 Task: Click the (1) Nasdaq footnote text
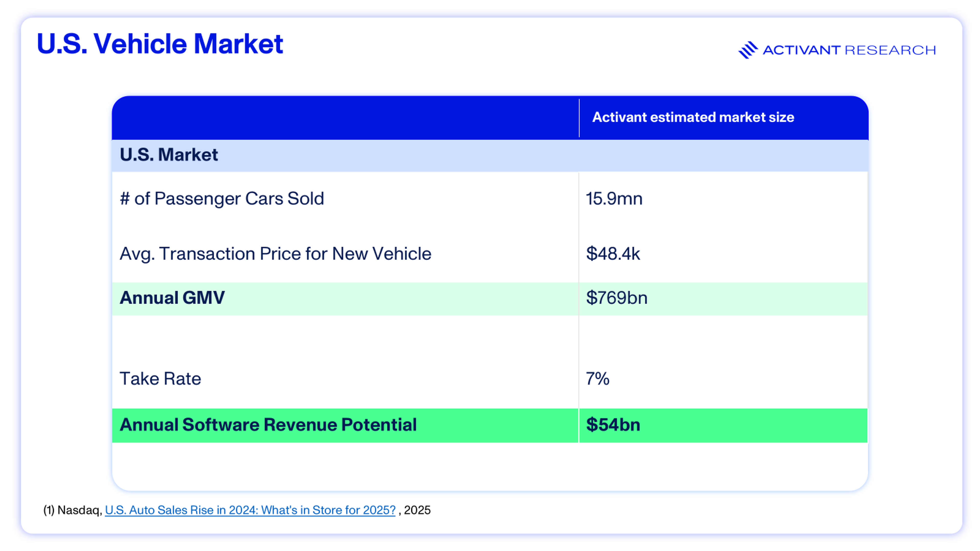coord(72,510)
